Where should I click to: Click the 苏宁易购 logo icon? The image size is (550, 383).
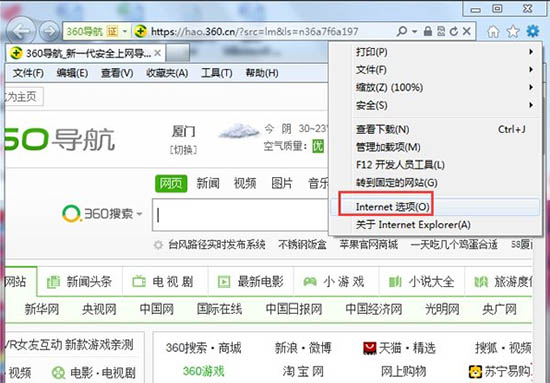(476, 371)
